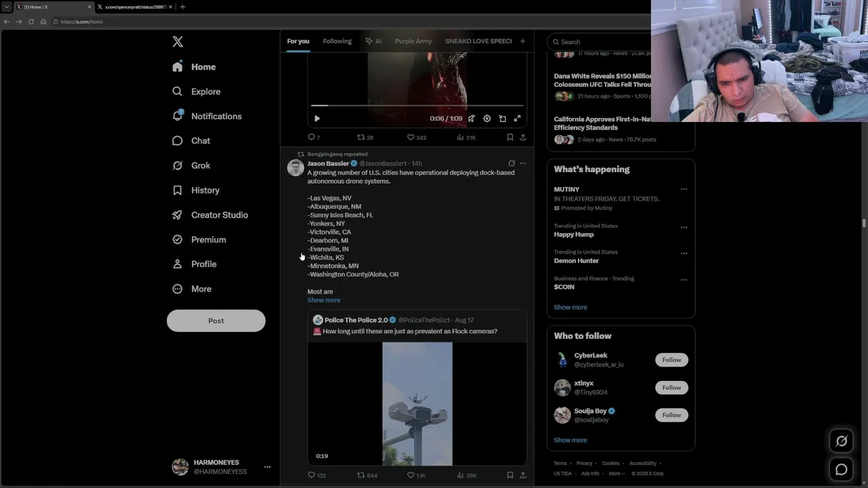868x488 pixels.
Task: Reply to the post with 7 replies
Action: coord(314,137)
